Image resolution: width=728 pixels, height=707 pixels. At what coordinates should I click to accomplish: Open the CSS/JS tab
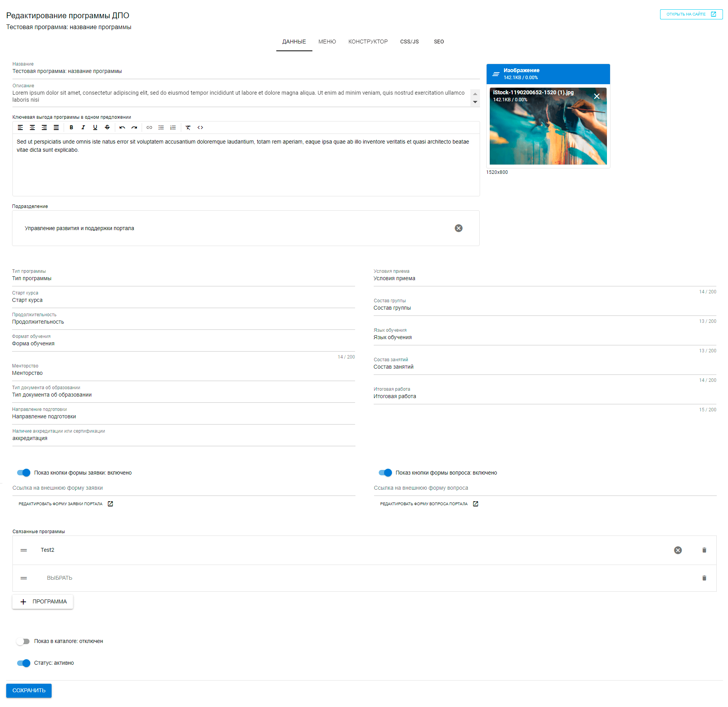click(x=409, y=42)
